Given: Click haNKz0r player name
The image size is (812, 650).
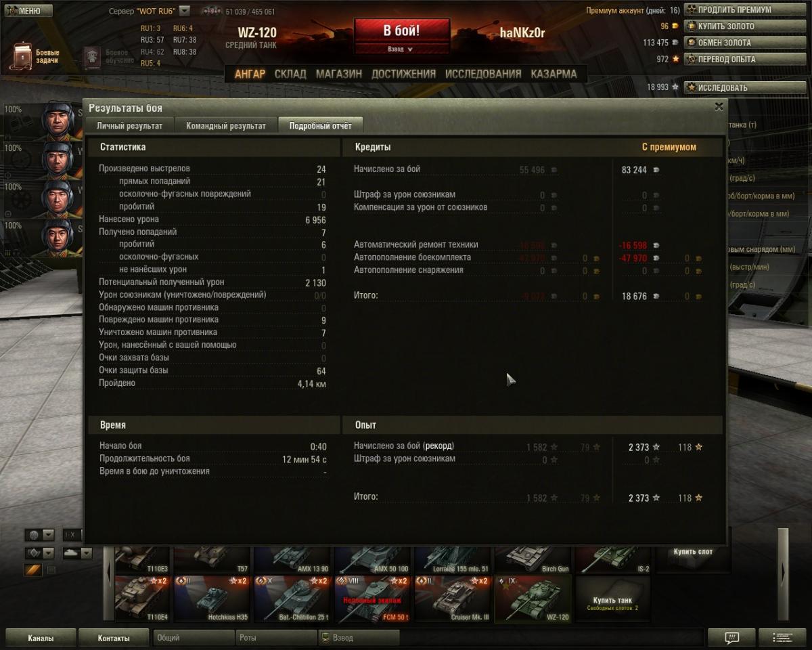Looking at the screenshot, I should [x=522, y=32].
